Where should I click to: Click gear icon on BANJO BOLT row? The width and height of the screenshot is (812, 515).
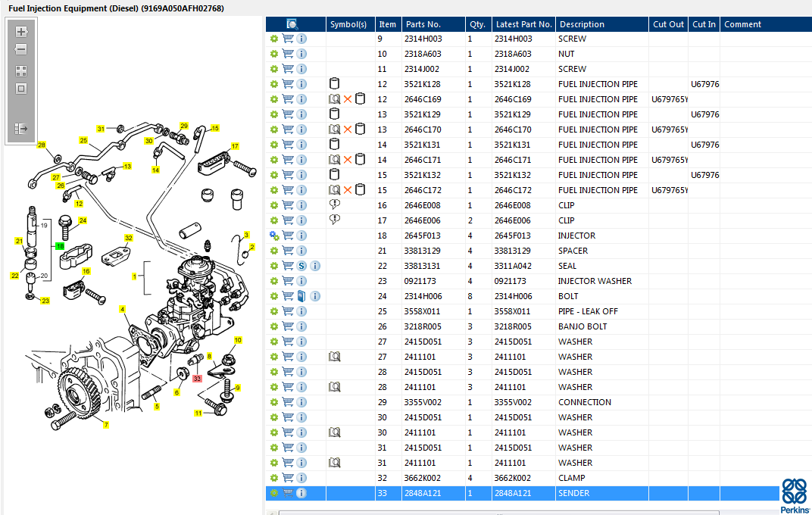coord(274,326)
